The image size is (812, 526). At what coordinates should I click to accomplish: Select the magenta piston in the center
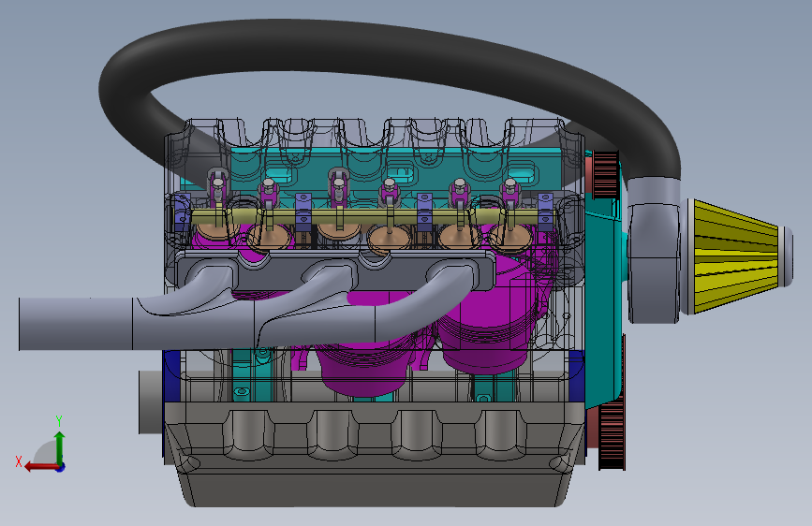[365, 371]
